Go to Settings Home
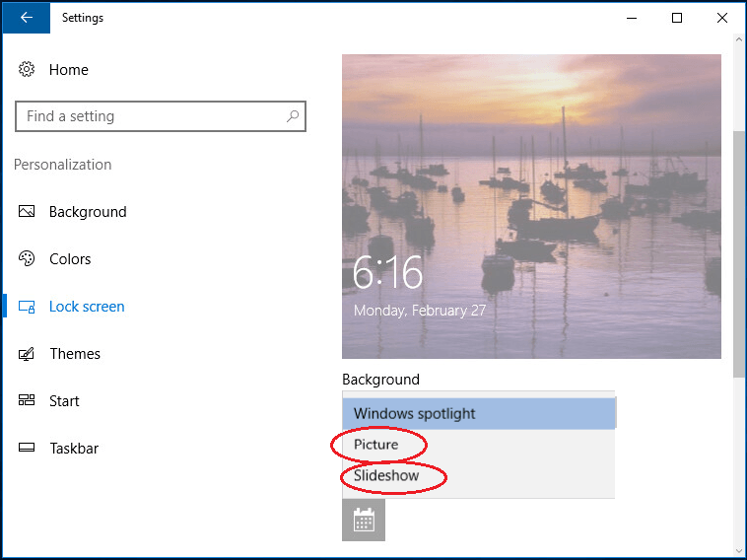The image size is (747, 560). coord(69,70)
